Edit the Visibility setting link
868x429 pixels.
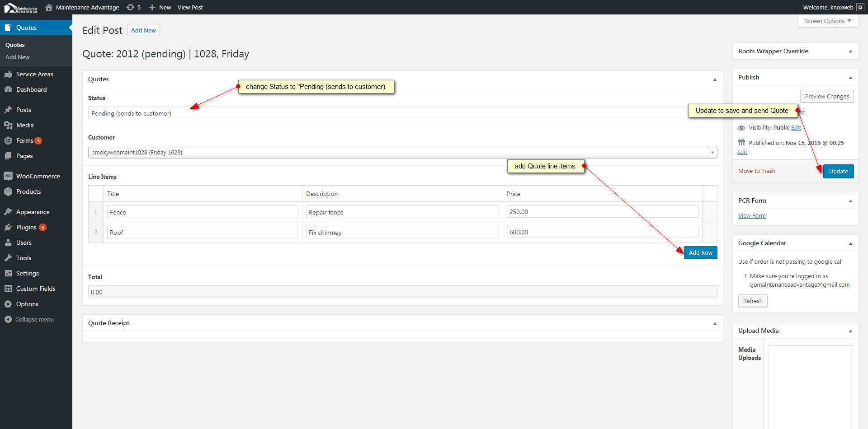click(x=796, y=128)
